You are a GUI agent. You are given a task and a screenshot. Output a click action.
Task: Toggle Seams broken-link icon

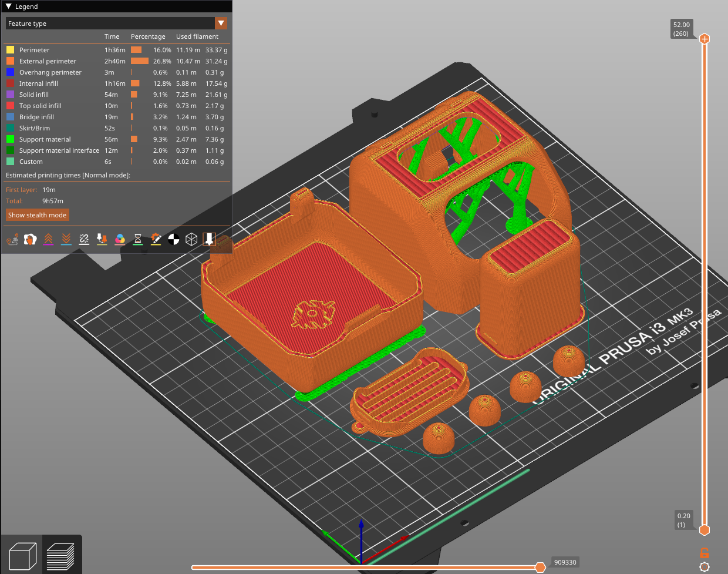click(x=84, y=239)
